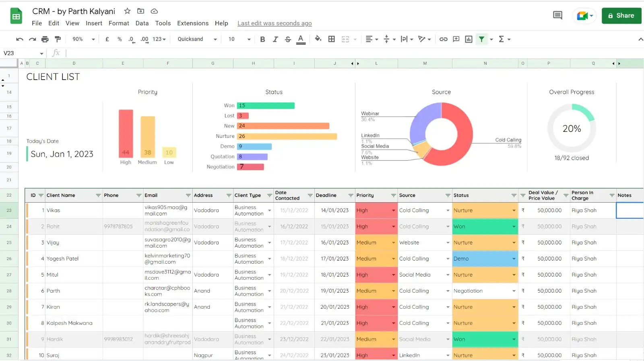The height and width of the screenshot is (361, 644).
Task: Click the document title CRM - by Parth Kalyani
Action: point(74,11)
